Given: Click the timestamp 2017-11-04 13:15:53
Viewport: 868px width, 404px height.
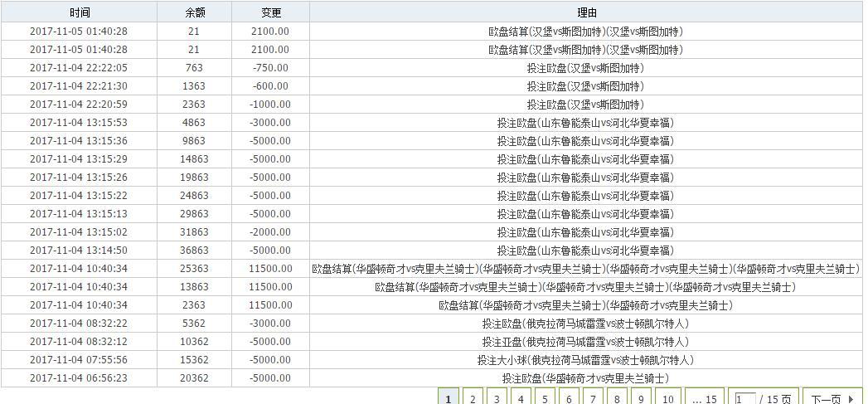Looking at the screenshot, I should (x=79, y=123).
